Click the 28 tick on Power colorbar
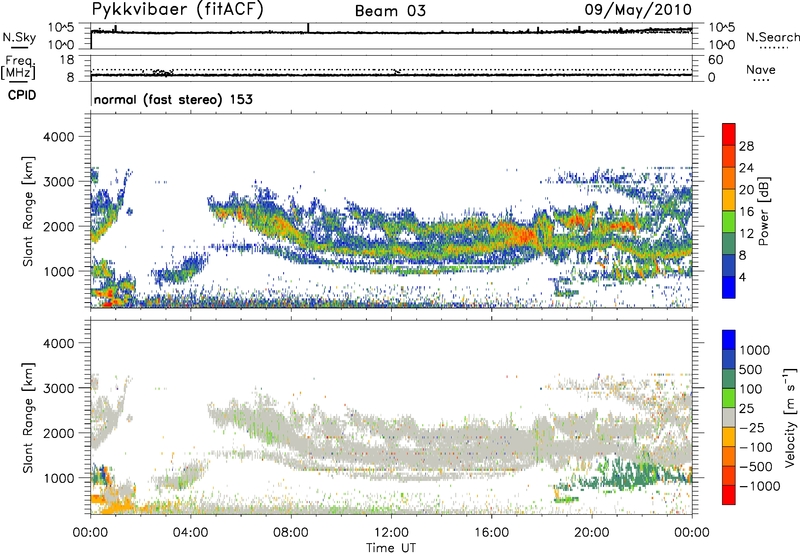This screenshot has width=800, height=554. (x=746, y=146)
